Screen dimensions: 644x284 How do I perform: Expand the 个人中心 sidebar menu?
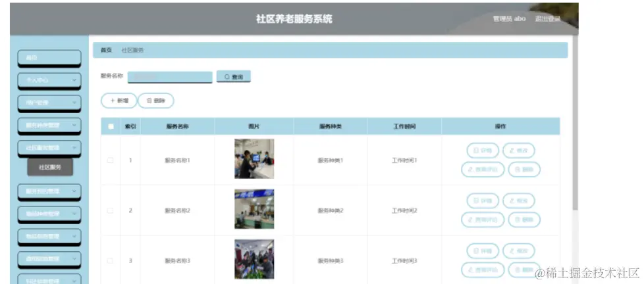49,80
